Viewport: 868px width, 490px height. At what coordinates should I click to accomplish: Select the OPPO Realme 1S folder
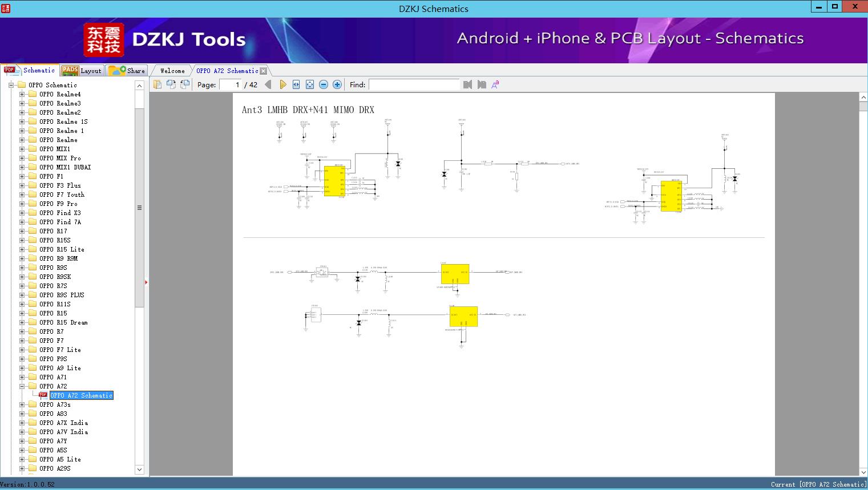pos(63,122)
